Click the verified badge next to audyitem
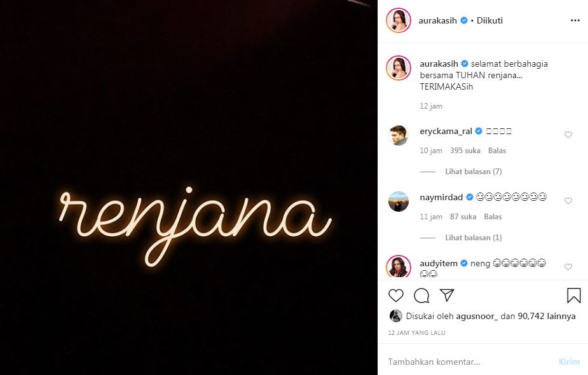Viewport: 588px width, 375px height. (463, 262)
